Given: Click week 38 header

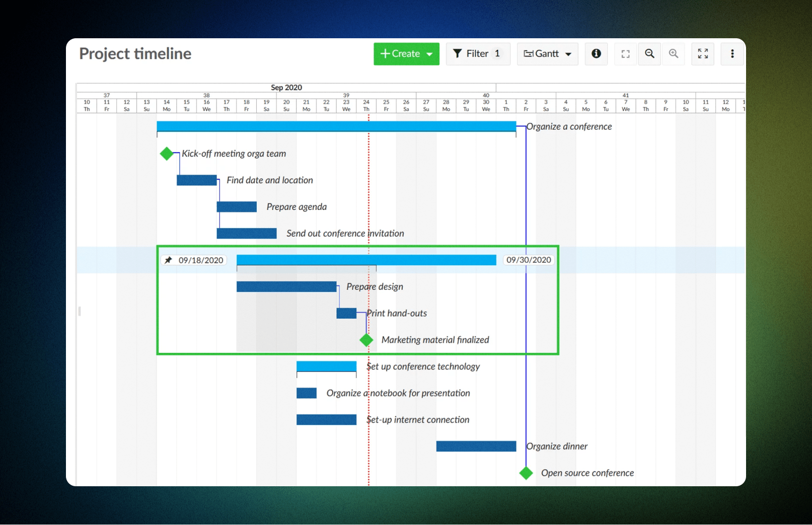Looking at the screenshot, I should pos(206,95).
